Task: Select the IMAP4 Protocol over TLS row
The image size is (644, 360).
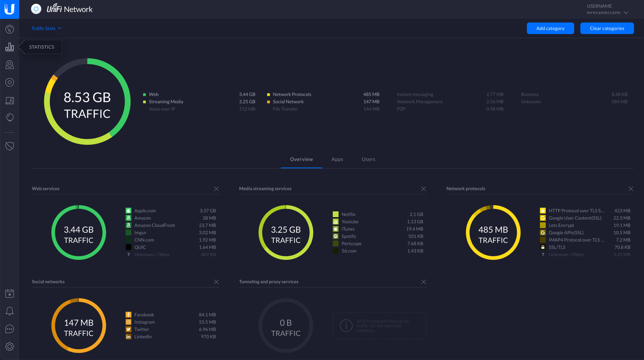Action: (585, 240)
